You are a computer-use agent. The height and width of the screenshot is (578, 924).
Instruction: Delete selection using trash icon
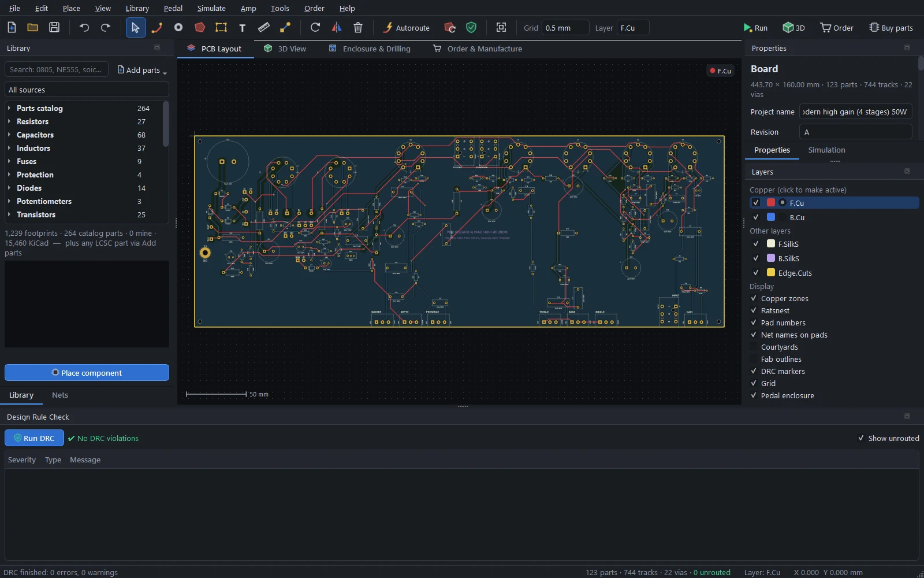coord(358,27)
